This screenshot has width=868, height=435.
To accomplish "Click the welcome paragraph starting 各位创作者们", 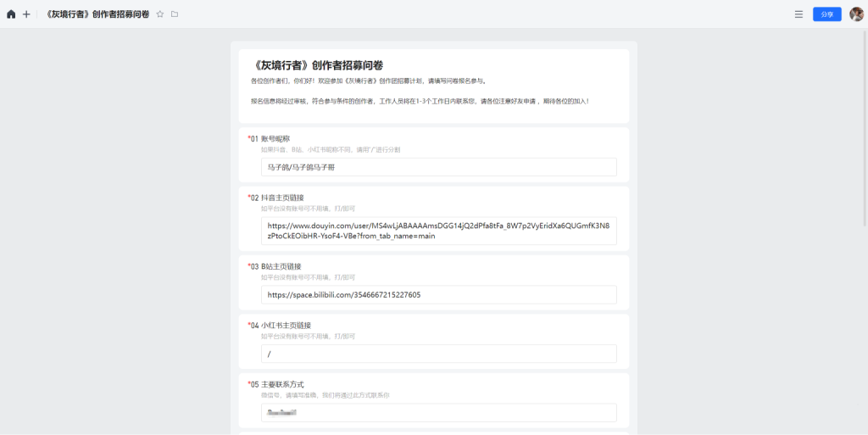I will 369,81.
